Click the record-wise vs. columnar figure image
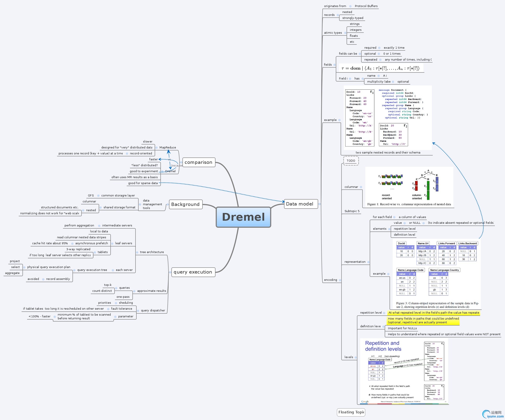Image resolution: width=505 pixels, height=420 pixels. click(409, 187)
